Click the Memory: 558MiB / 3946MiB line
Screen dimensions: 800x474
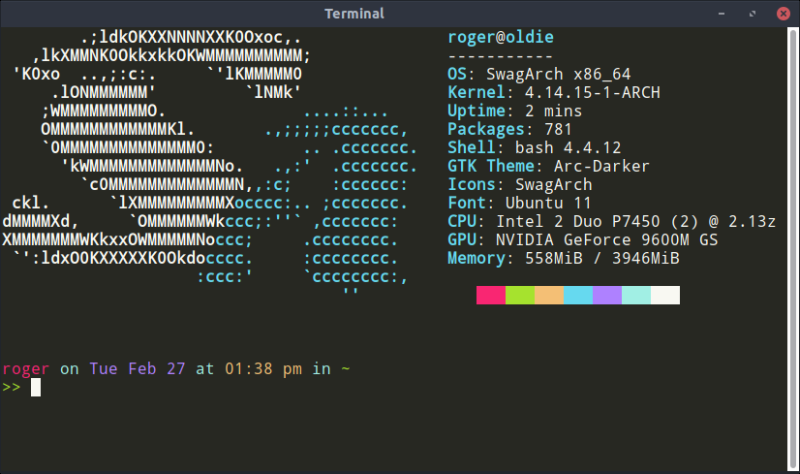[x=564, y=258]
